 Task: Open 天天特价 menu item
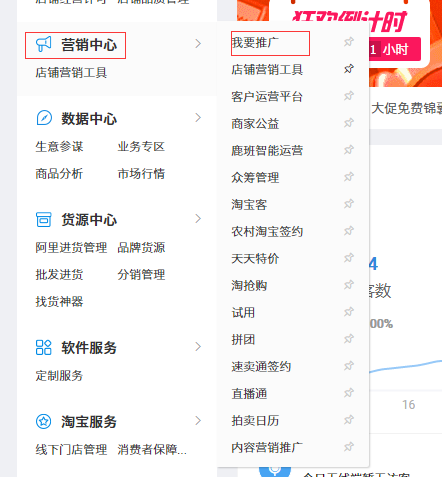255,259
